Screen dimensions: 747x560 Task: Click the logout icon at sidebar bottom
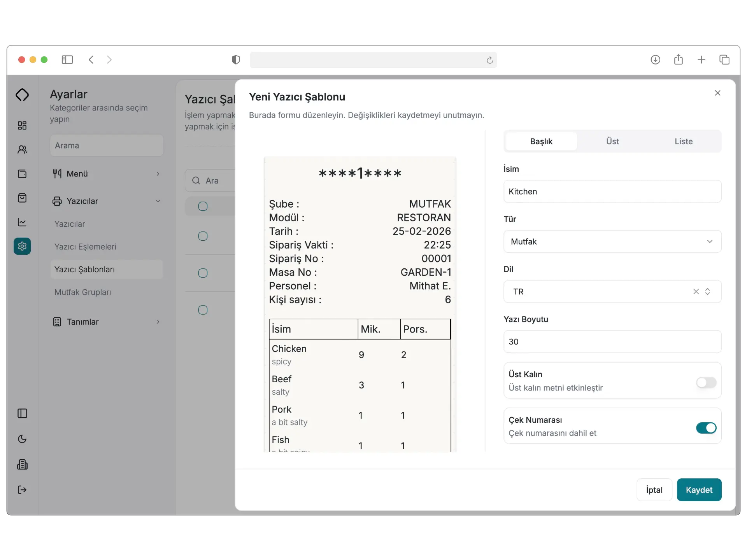click(x=22, y=490)
